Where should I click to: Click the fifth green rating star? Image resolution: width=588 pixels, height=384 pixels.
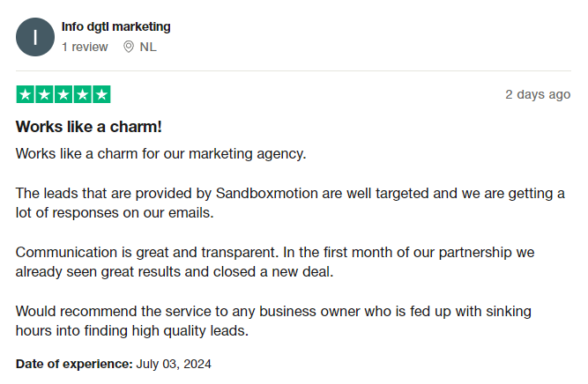coord(101,94)
